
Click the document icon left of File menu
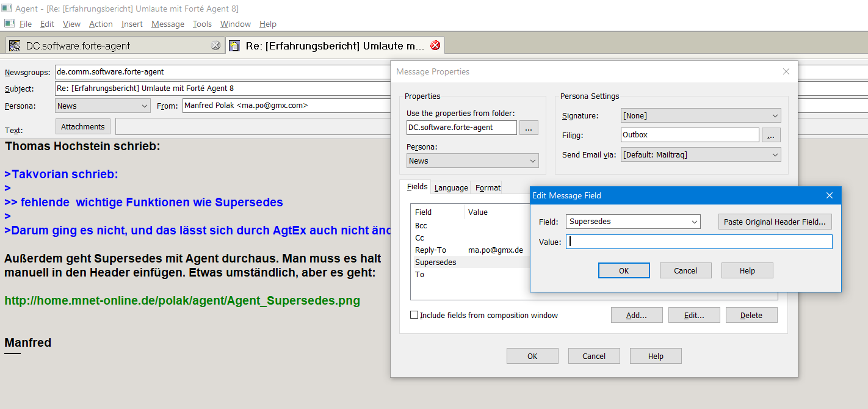(x=9, y=24)
